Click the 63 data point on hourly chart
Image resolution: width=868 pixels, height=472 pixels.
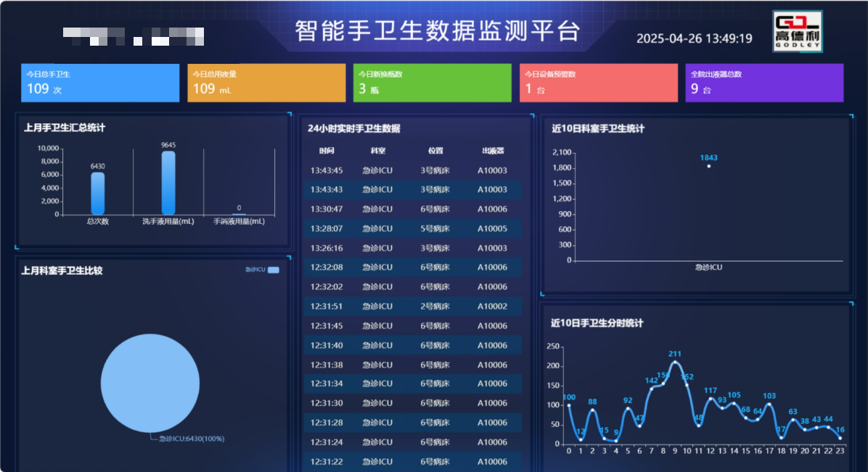click(x=793, y=419)
